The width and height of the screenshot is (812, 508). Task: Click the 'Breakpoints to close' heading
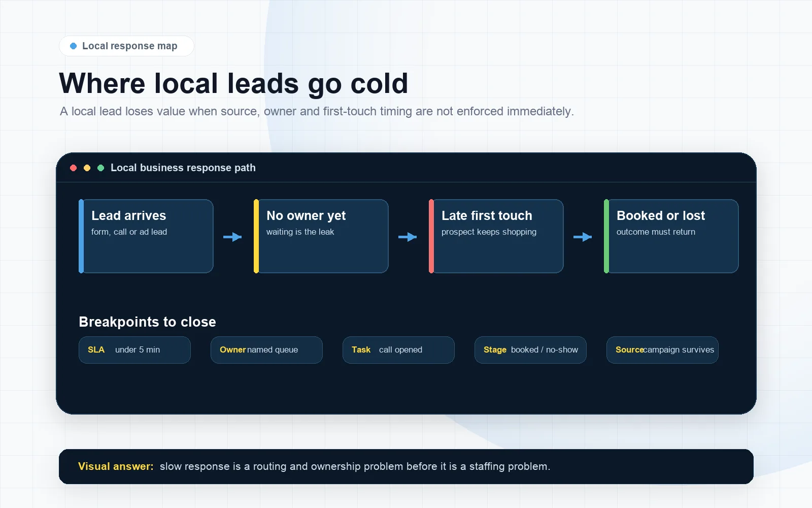pos(147,322)
